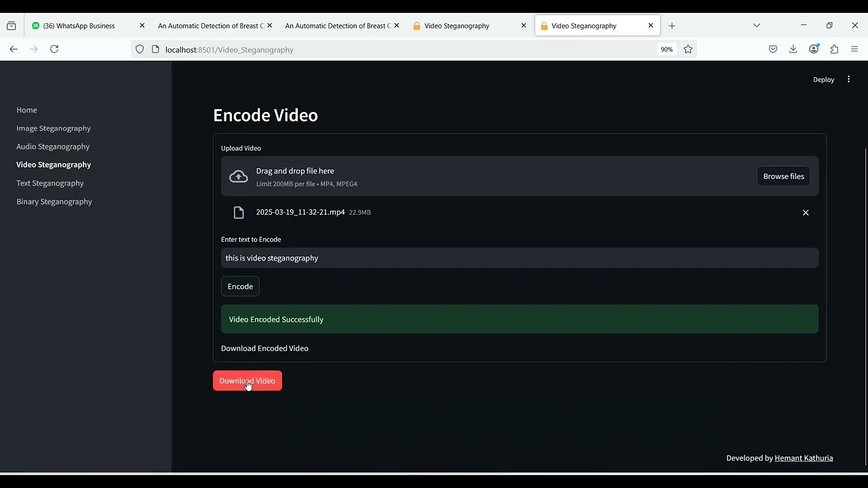This screenshot has height=488, width=868.
Task: Remove uploaded file 2025-03-19_11-32-21.mp4
Action: (x=806, y=213)
